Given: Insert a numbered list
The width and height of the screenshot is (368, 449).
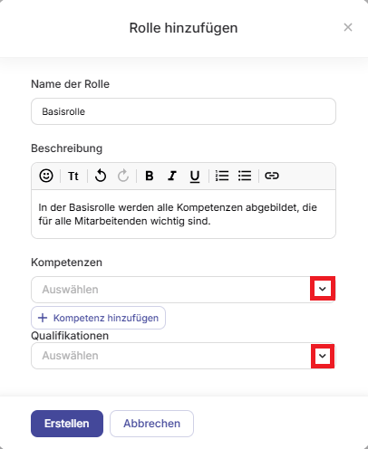Looking at the screenshot, I should pos(222,175).
